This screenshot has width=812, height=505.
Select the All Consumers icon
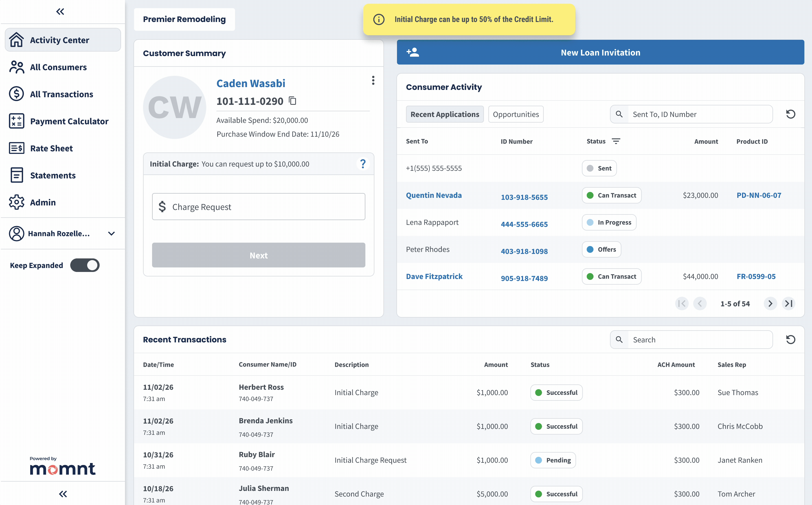16,67
